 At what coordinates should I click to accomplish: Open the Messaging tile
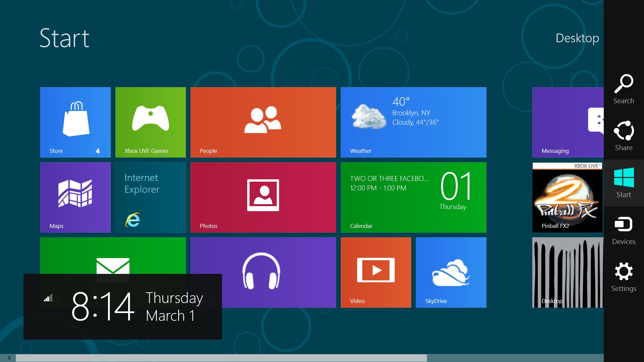[568, 122]
